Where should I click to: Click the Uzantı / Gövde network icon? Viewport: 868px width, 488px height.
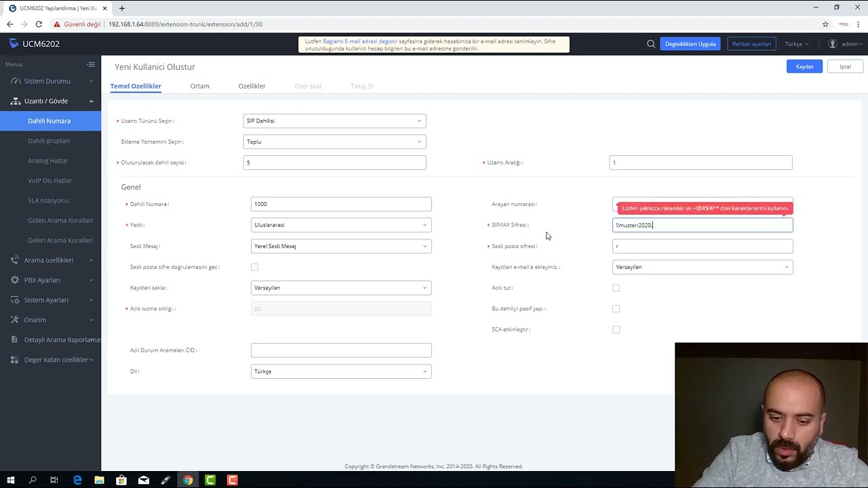pyautogui.click(x=16, y=101)
